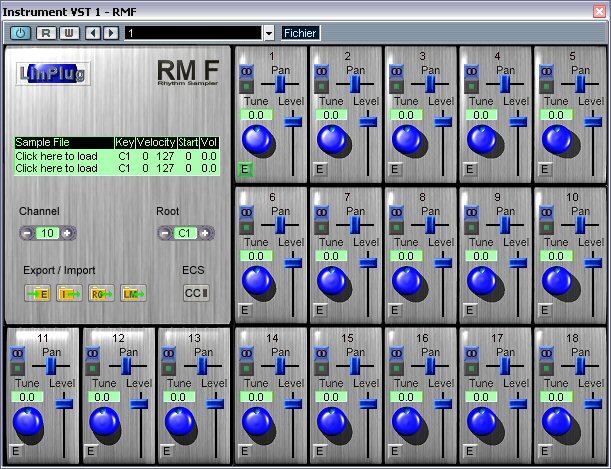Click the Tune value field on pad 1
Image resolution: width=611 pixels, height=469 pixels.
[x=256, y=115]
